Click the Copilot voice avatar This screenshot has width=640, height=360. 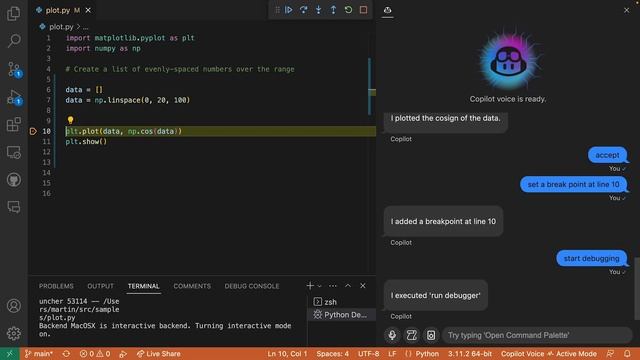point(508,61)
